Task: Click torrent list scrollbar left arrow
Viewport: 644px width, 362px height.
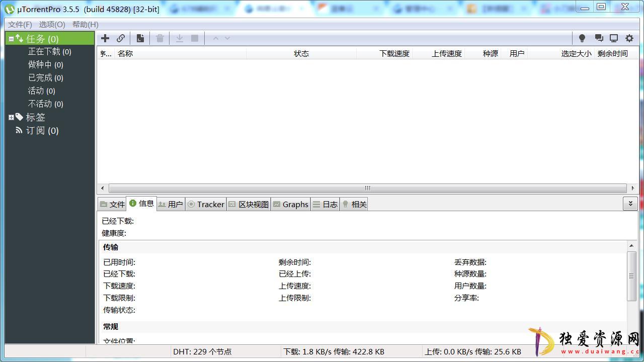Action: click(103, 188)
